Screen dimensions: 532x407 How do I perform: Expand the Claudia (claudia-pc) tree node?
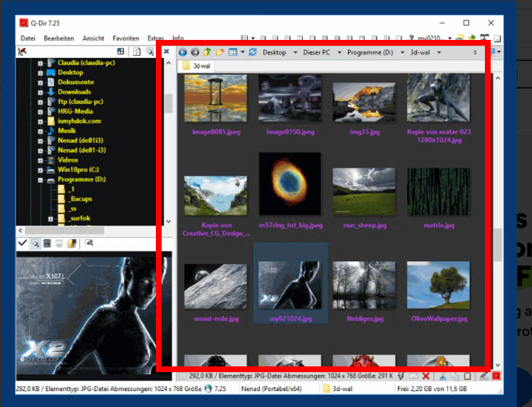[41, 63]
